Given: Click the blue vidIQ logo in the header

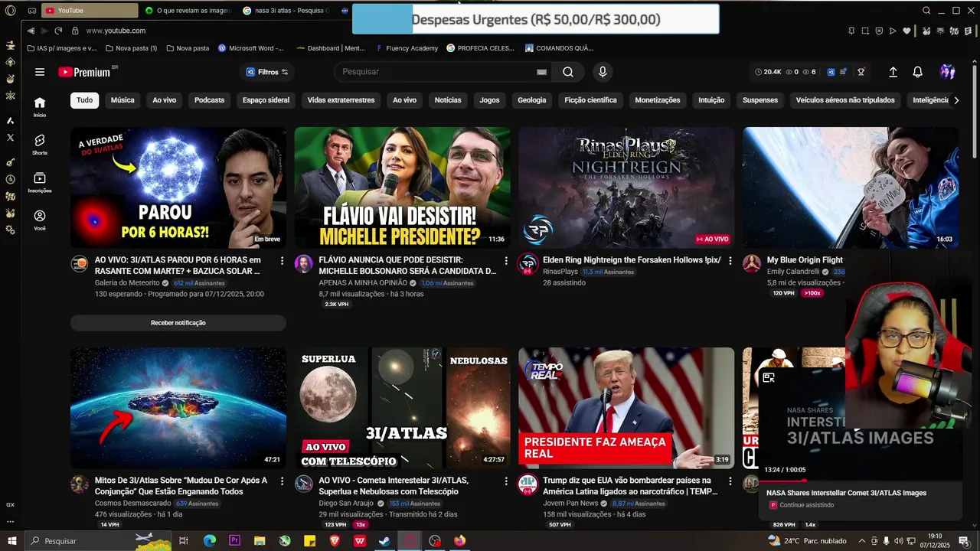Looking at the screenshot, I should coord(831,72).
